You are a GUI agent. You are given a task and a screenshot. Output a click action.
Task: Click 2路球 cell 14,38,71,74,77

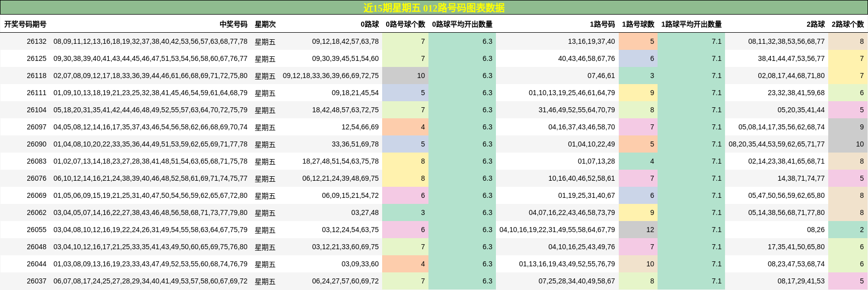pos(801,178)
